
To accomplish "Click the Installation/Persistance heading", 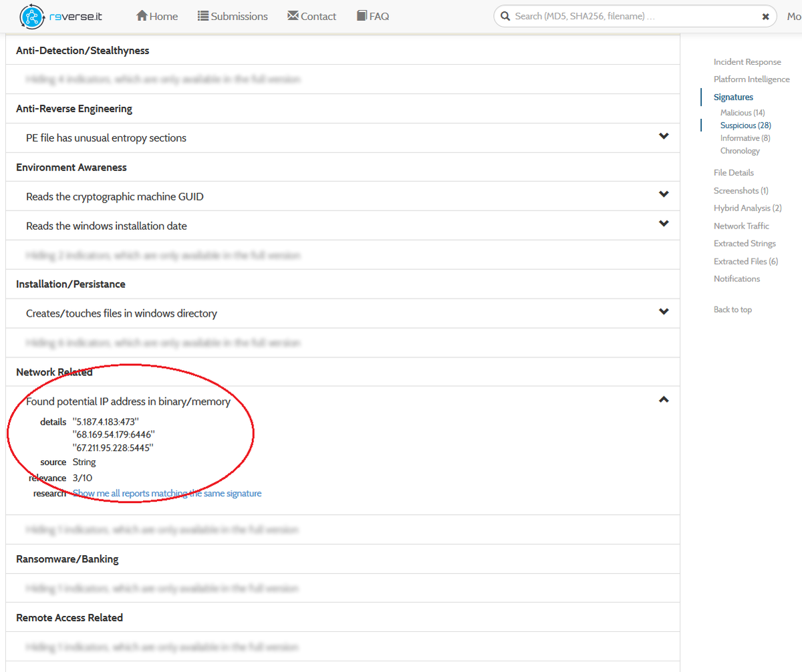I will pyautogui.click(x=71, y=284).
